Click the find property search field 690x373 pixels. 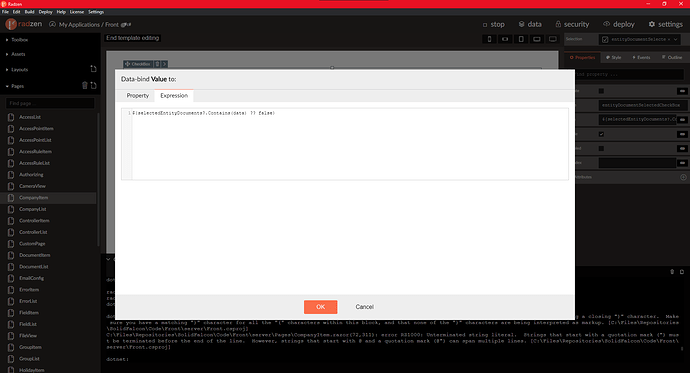629,74
